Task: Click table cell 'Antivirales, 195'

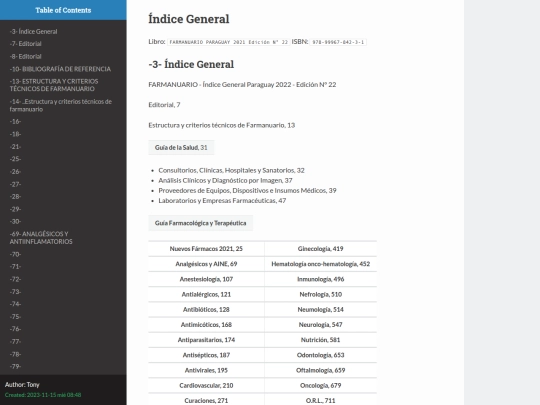Action: [x=206, y=370]
